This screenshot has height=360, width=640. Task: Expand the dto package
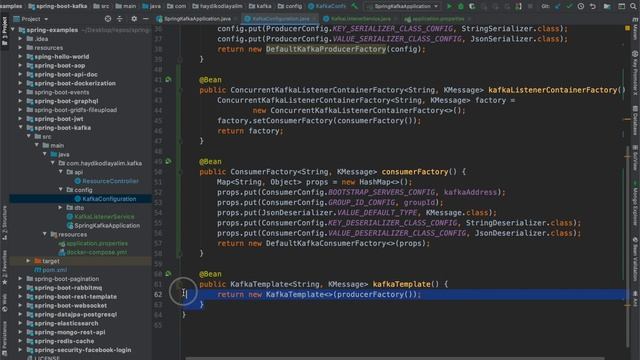60,207
